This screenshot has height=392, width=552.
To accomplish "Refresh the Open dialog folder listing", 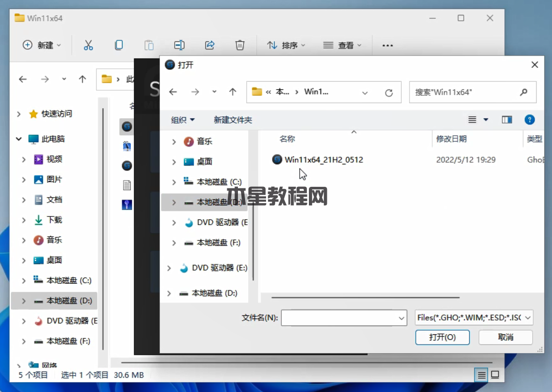I will 389,93.
